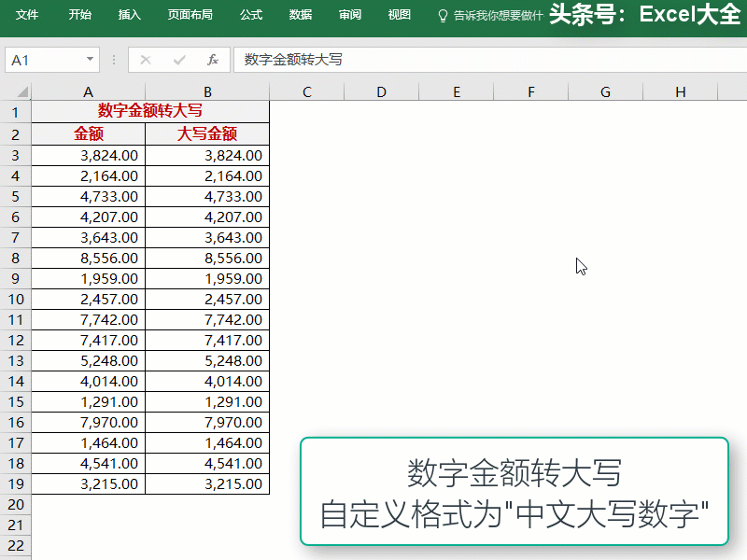Open the 文件 (File) menu

[x=26, y=14]
